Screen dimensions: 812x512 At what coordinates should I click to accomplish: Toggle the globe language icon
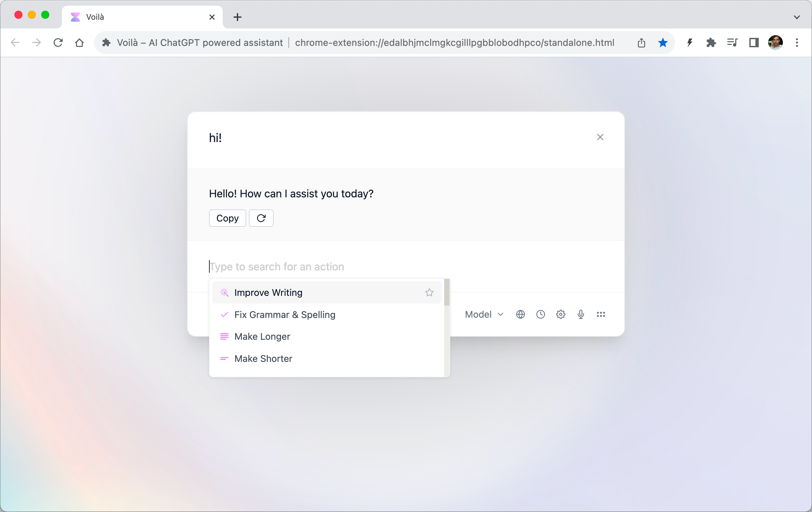[x=520, y=314]
